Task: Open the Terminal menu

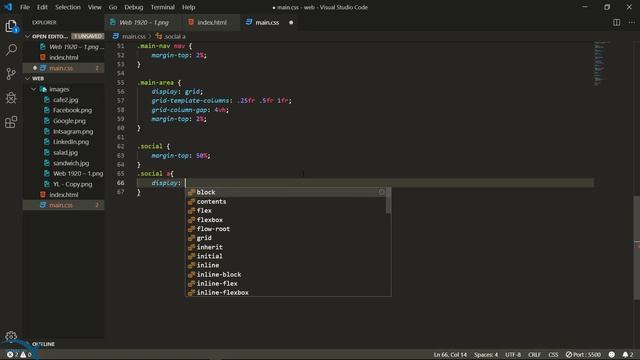Action: pos(162,7)
